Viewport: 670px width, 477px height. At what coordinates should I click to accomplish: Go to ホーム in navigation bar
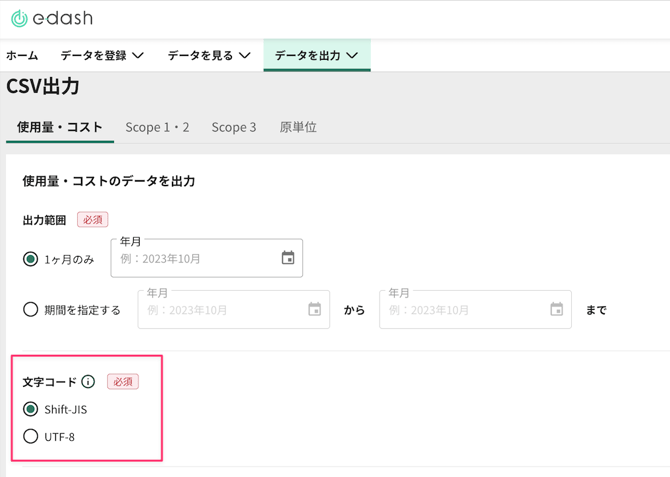pyautogui.click(x=22, y=56)
